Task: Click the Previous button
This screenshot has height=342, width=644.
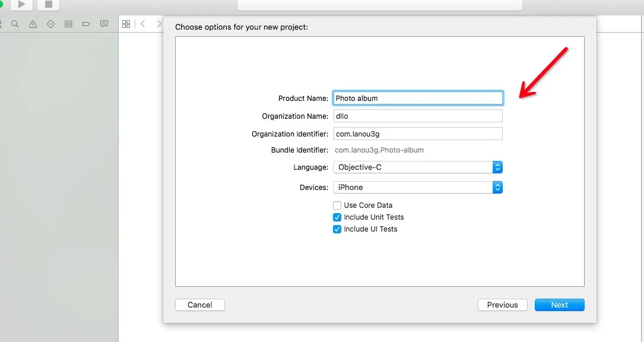Action: tap(502, 305)
